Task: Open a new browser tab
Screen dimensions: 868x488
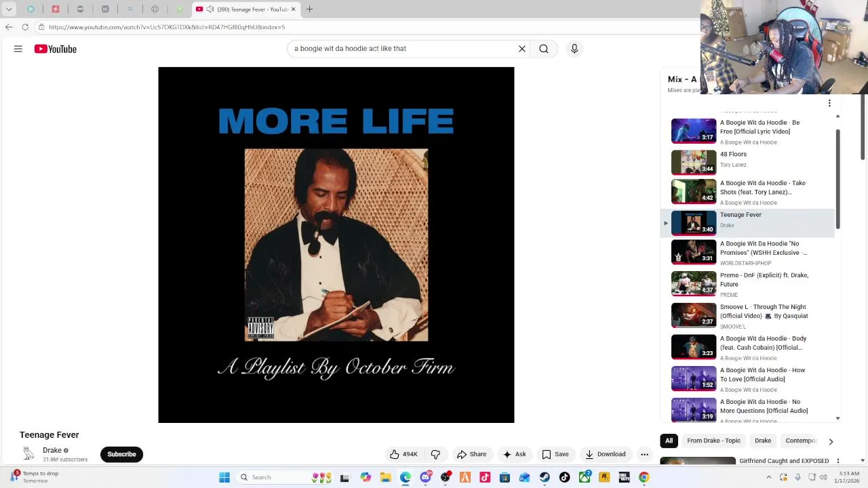Action: (x=309, y=9)
